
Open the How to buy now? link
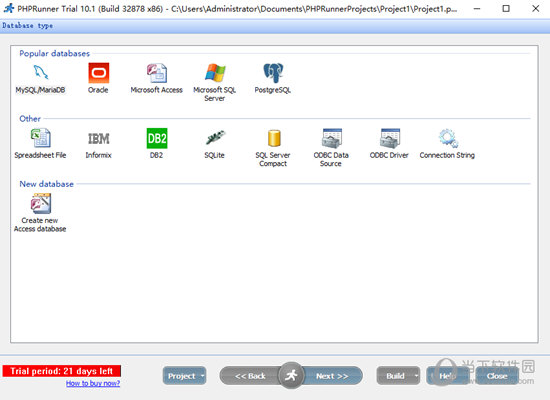tap(93, 383)
